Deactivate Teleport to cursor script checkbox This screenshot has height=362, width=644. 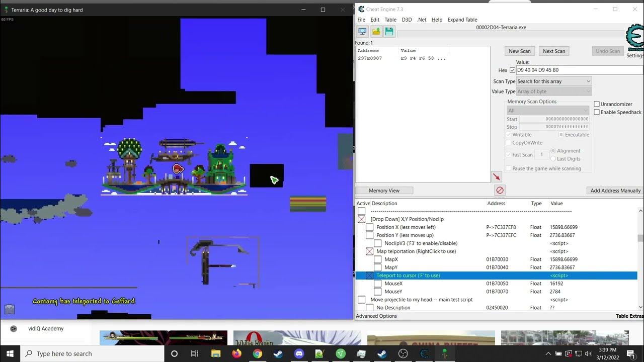click(x=369, y=276)
